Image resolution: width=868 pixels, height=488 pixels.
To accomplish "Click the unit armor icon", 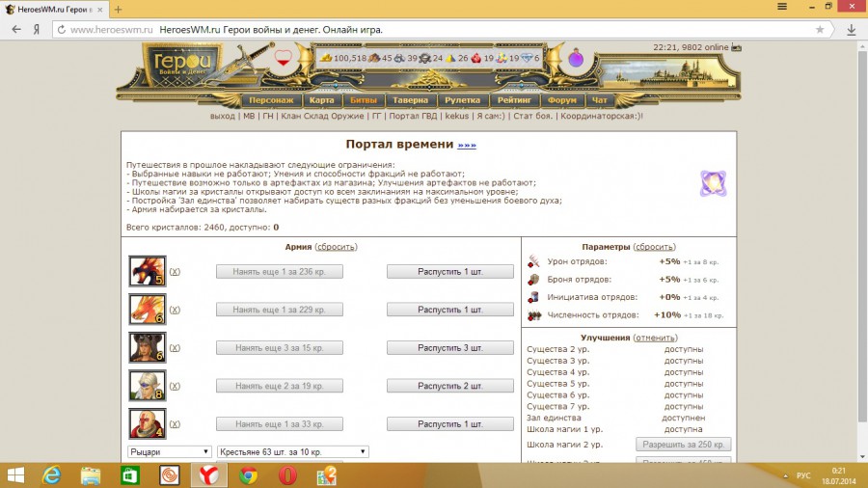I will pos(533,280).
